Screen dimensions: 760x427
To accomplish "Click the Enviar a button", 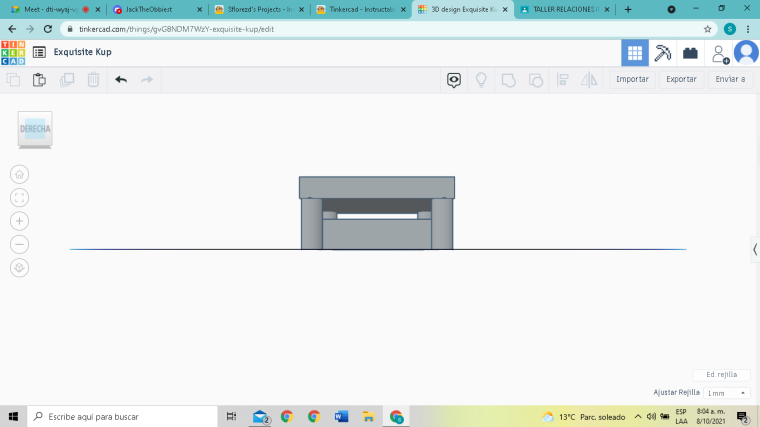I will click(x=730, y=79).
